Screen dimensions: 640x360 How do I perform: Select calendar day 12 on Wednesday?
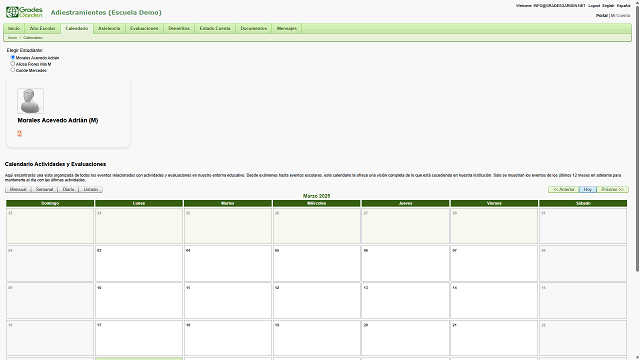[x=317, y=301]
